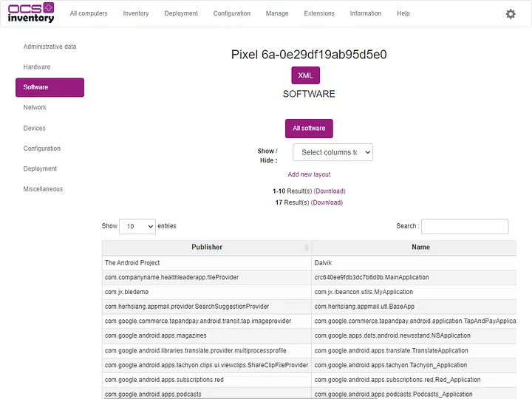Sort by Publisher column arrows
This screenshot has width=532, height=399.
(x=307, y=247)
